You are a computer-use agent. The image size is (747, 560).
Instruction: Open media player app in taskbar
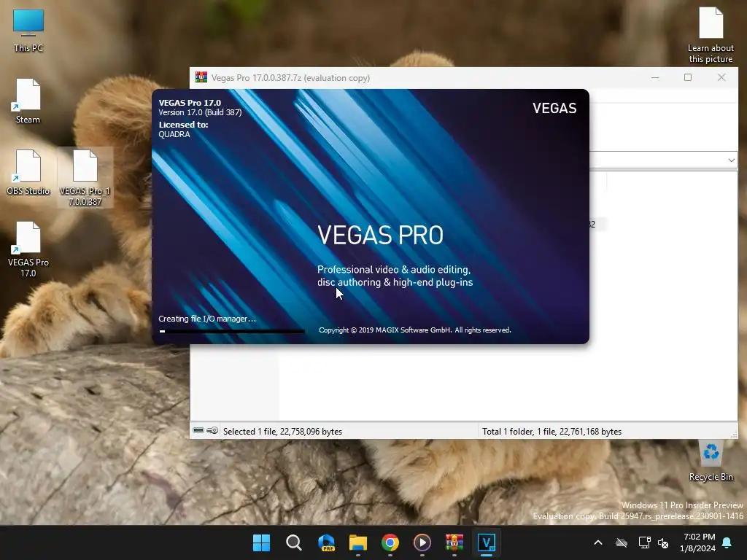422,542
